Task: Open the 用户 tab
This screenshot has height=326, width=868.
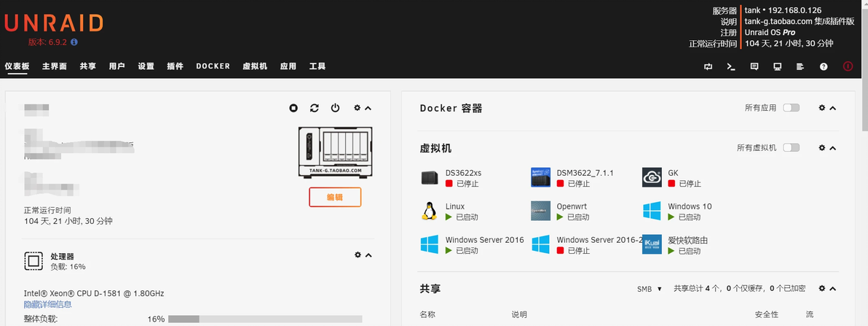Action: click(x=117, y=66)
